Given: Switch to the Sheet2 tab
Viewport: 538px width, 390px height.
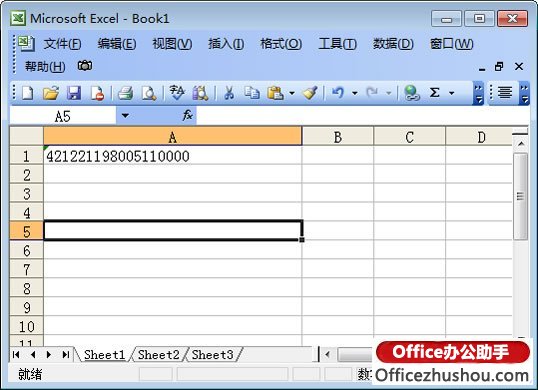Looking at the screenshot, I should coord(159,355).
